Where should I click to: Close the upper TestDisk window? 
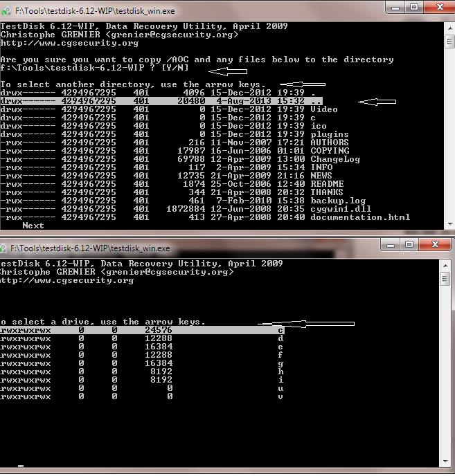click(439, 8)
